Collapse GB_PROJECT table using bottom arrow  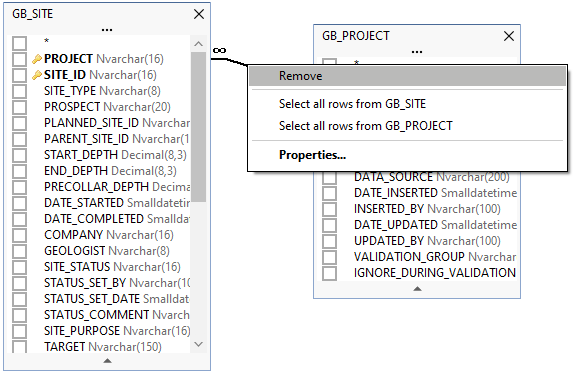(417, 289)
